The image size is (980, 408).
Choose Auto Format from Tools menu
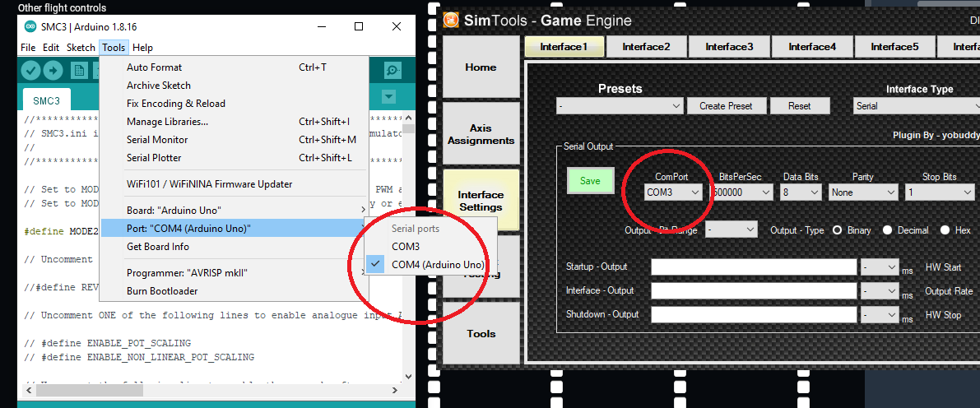click(235, 67)
